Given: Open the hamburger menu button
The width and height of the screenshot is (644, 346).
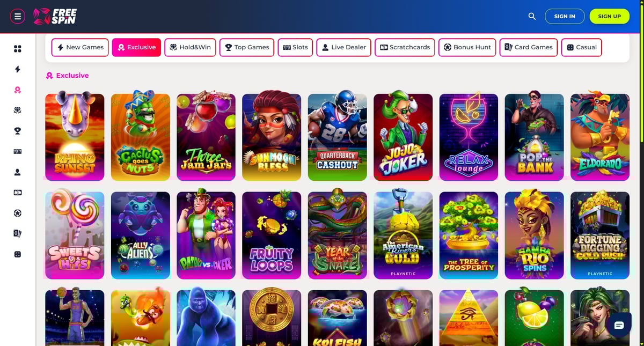Looking at the screenshot, I should [18, 16].
